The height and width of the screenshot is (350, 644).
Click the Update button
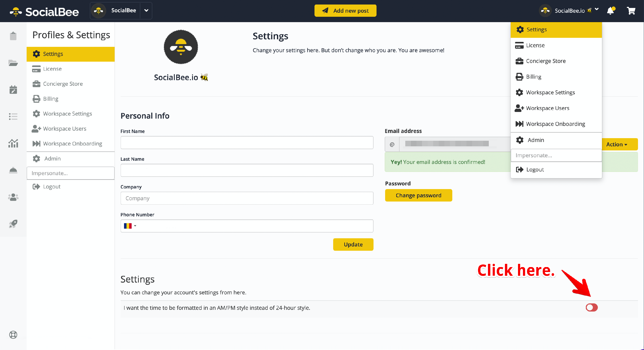tap(353, 245)
